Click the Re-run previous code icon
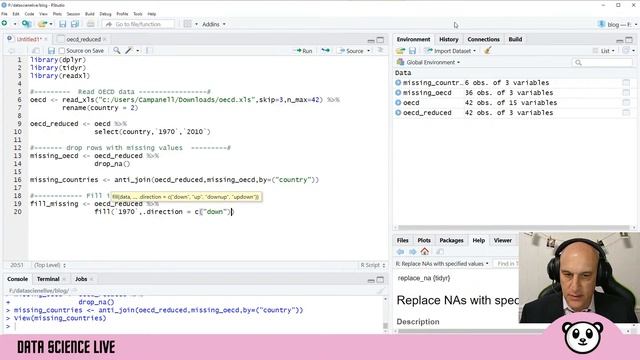The height and width of the screenshot is (360, 640). click(x=325, y=51)
